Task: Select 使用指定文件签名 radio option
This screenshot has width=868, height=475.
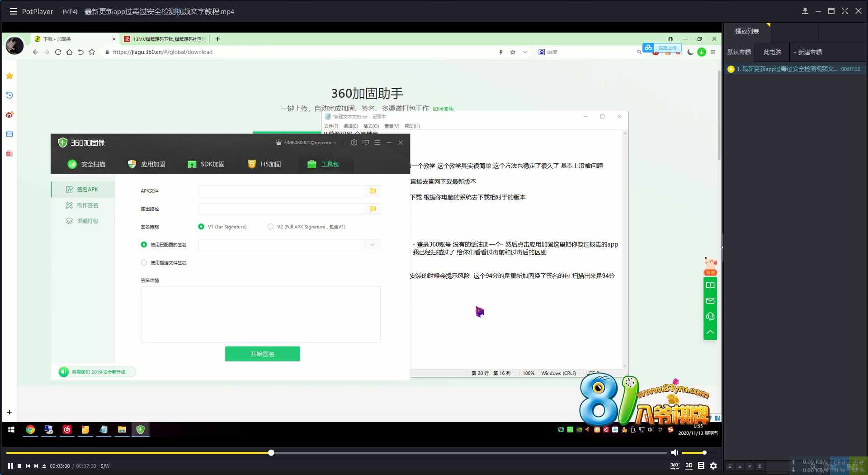Action: tap(144, 263)
